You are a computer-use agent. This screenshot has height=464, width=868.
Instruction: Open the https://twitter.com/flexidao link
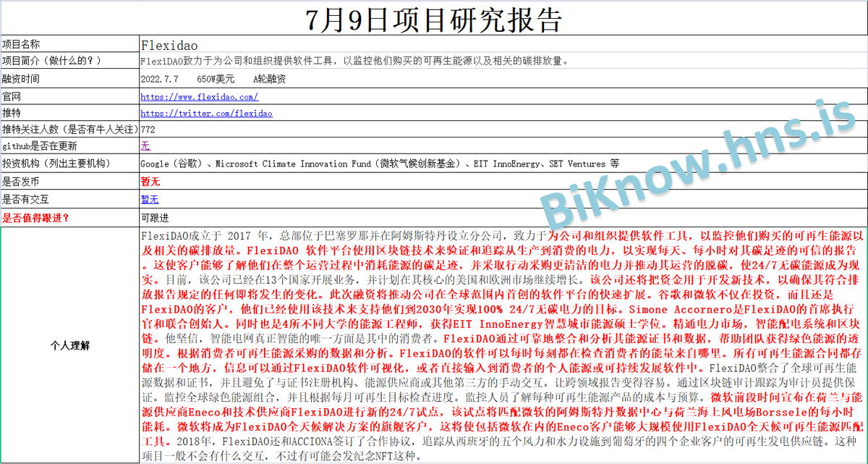206,114
